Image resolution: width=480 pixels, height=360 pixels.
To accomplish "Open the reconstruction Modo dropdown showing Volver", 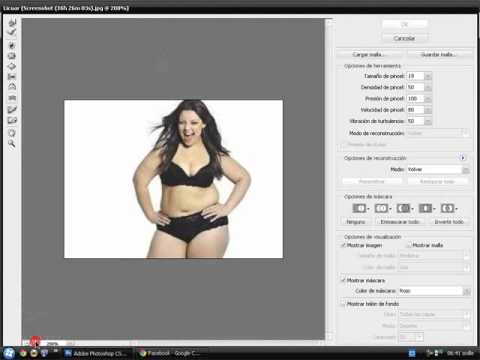I will click(438, 169).
